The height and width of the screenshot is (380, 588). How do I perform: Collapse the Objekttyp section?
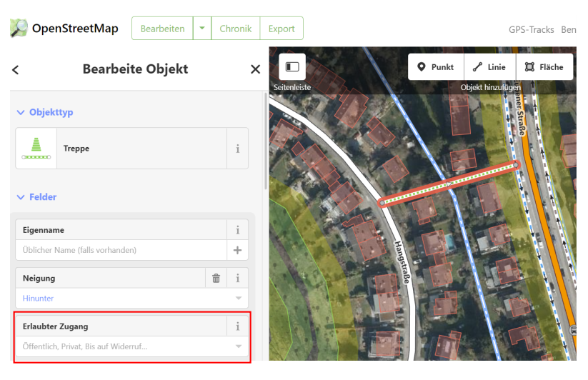tap(20, 113)
